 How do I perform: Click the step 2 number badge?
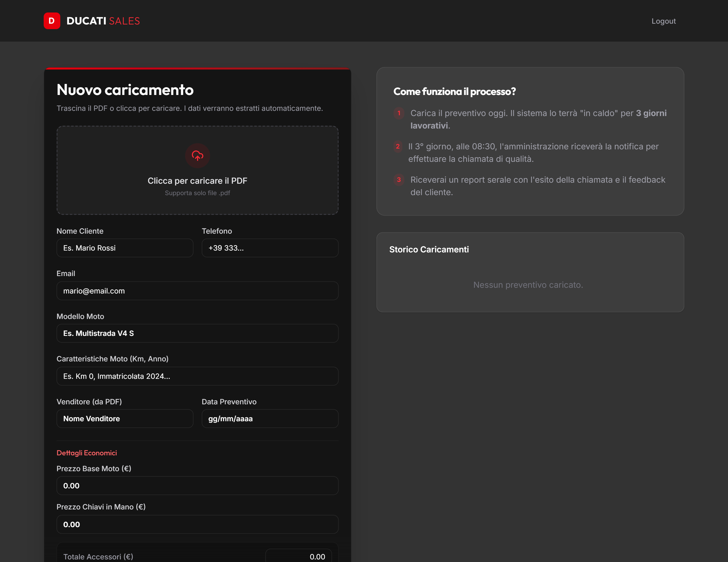398,146
